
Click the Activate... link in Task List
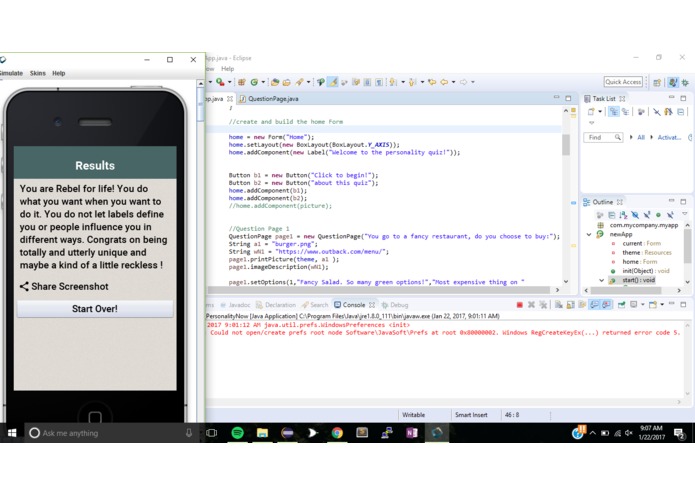pyautogui.click(x=669, y=137)
